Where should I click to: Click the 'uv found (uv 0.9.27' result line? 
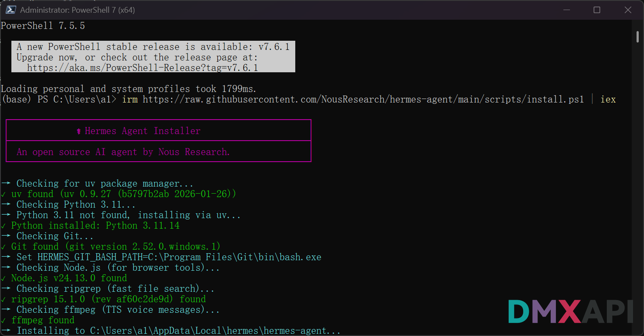tap(119, 194)
